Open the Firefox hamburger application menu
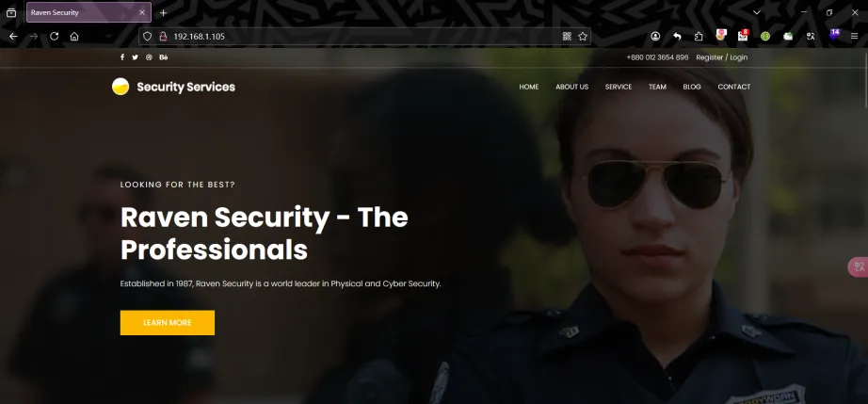868x404 pixels. (855, 37)
